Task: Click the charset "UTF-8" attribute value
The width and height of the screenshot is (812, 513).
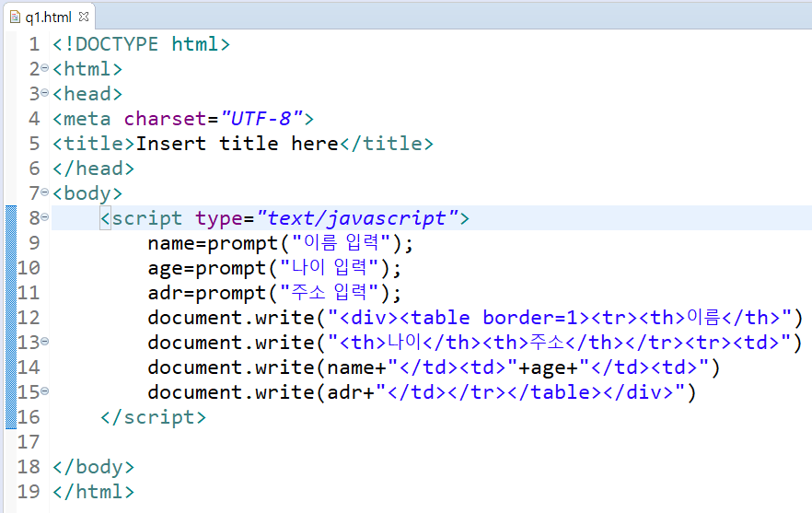Action: click(x=262, y=119)
